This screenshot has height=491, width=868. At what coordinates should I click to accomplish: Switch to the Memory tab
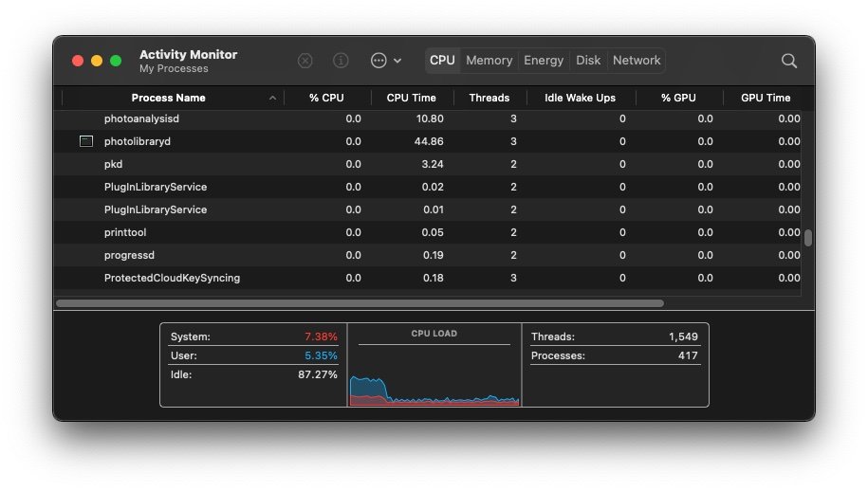489,61
